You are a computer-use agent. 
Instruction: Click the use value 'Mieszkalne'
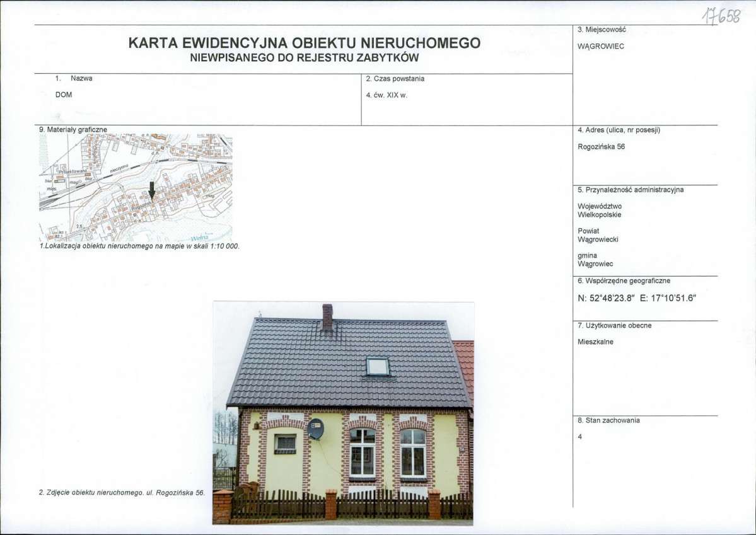pos(595,342)
